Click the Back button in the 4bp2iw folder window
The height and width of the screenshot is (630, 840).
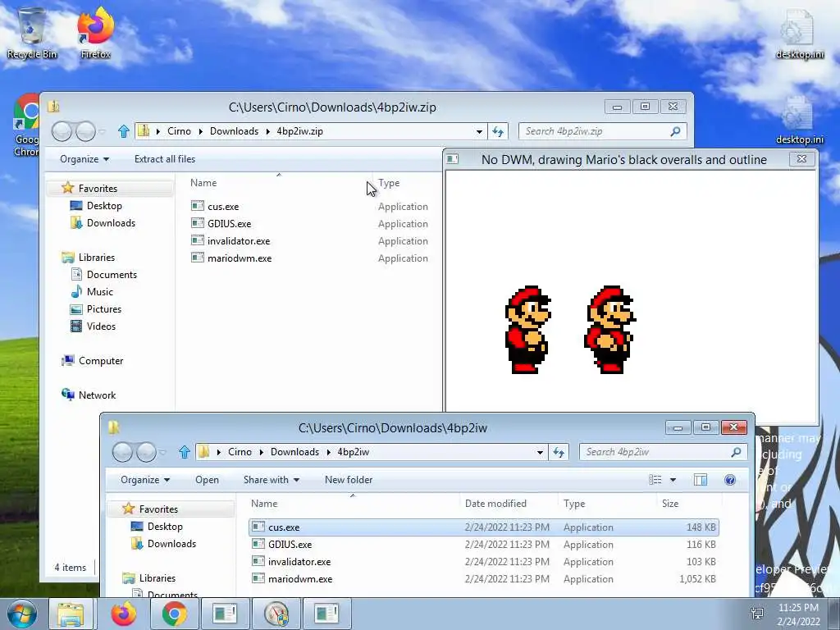(123, 452)
